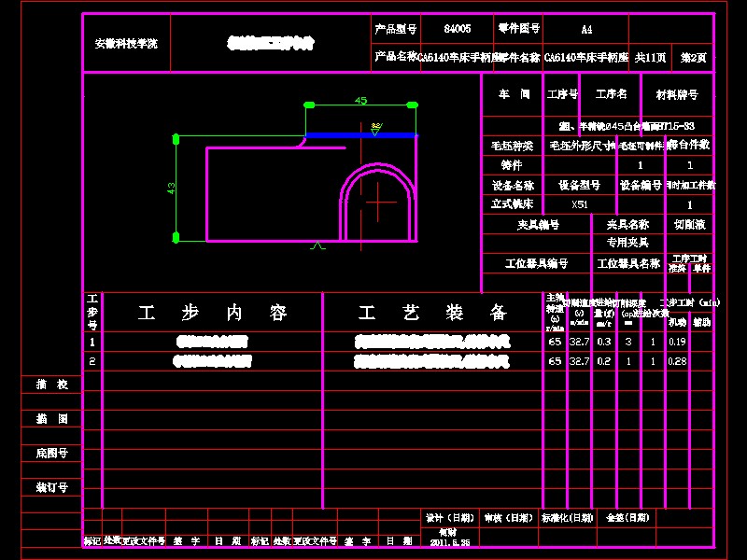Click the 毛坯种类 label
This screenshot has height=560, width=747.
point(512,146)
